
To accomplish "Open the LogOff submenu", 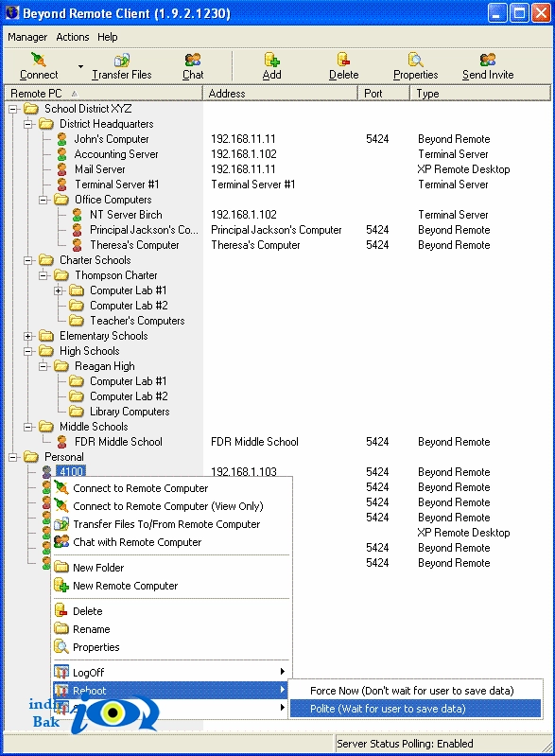I will 171,672.
